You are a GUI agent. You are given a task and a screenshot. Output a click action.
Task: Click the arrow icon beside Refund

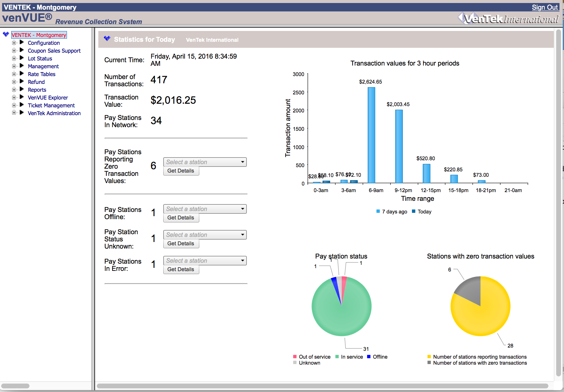[22, 81]
